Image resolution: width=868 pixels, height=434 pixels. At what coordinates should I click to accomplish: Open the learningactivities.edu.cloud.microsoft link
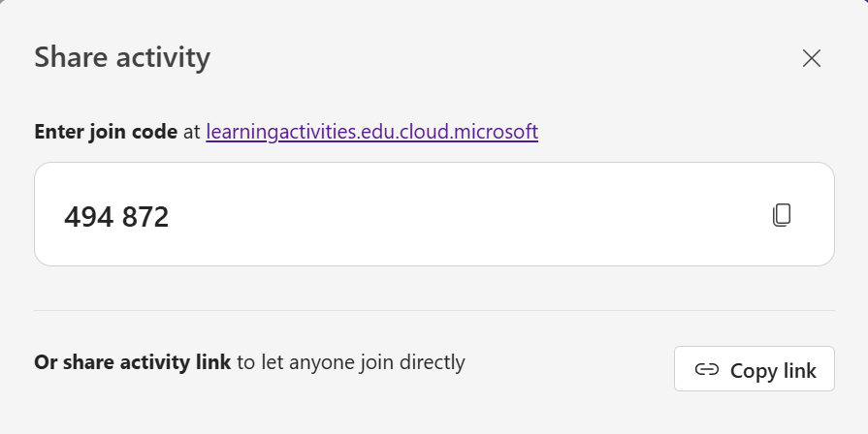pos(371,132)
